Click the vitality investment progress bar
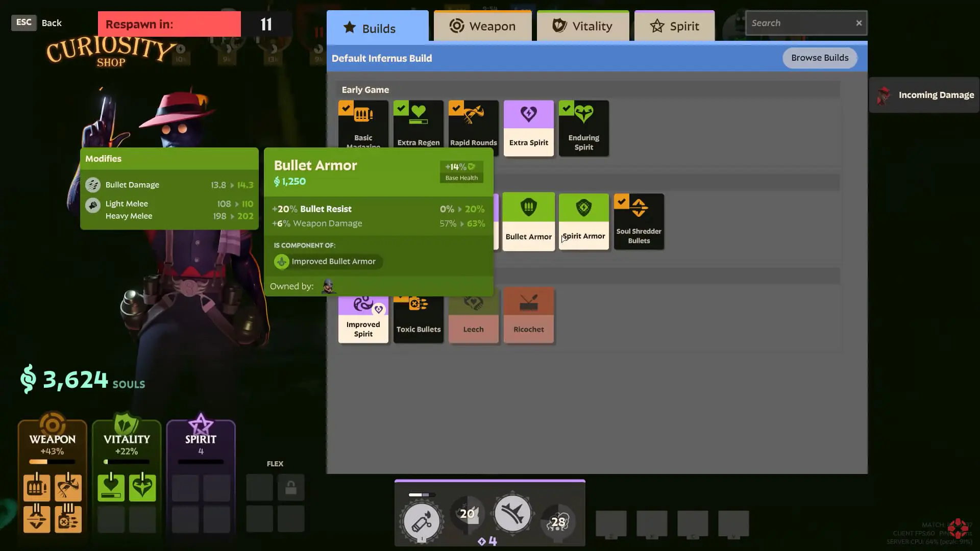 [127, 462]
